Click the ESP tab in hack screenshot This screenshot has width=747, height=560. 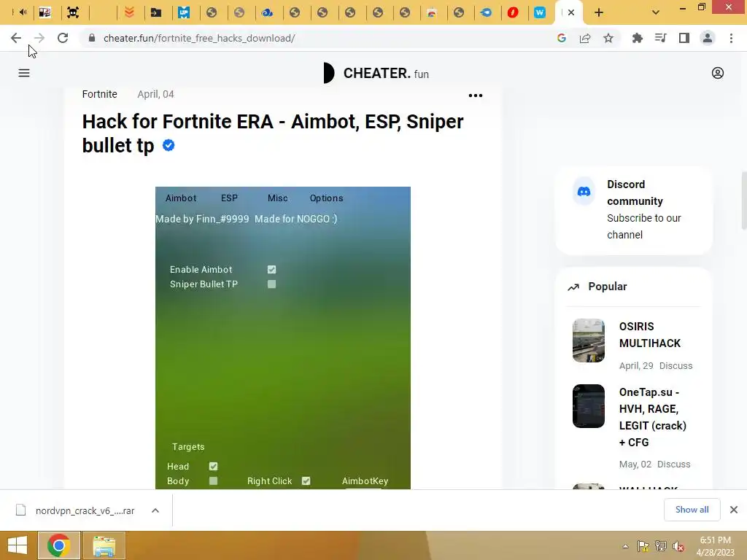(x=229, y=198)
